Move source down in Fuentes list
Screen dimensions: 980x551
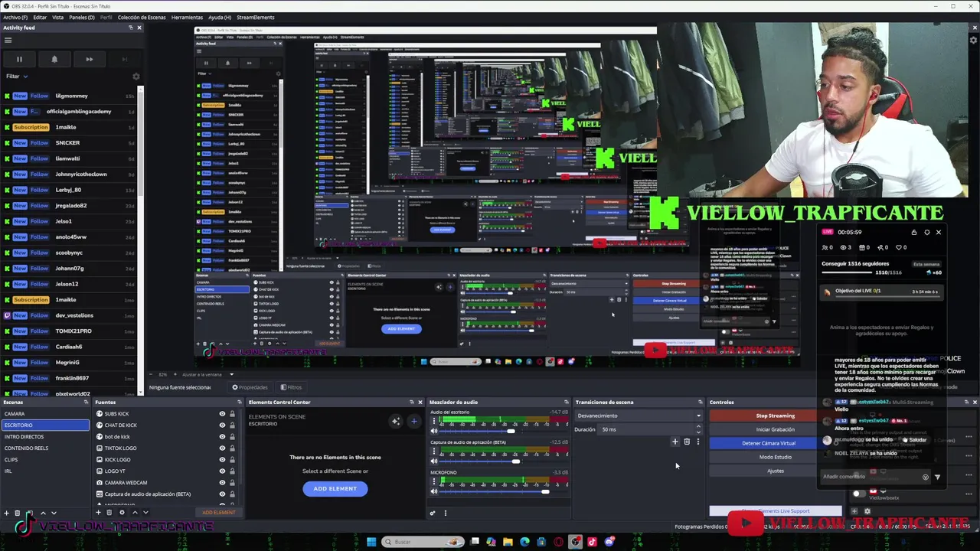click(145, 513)
